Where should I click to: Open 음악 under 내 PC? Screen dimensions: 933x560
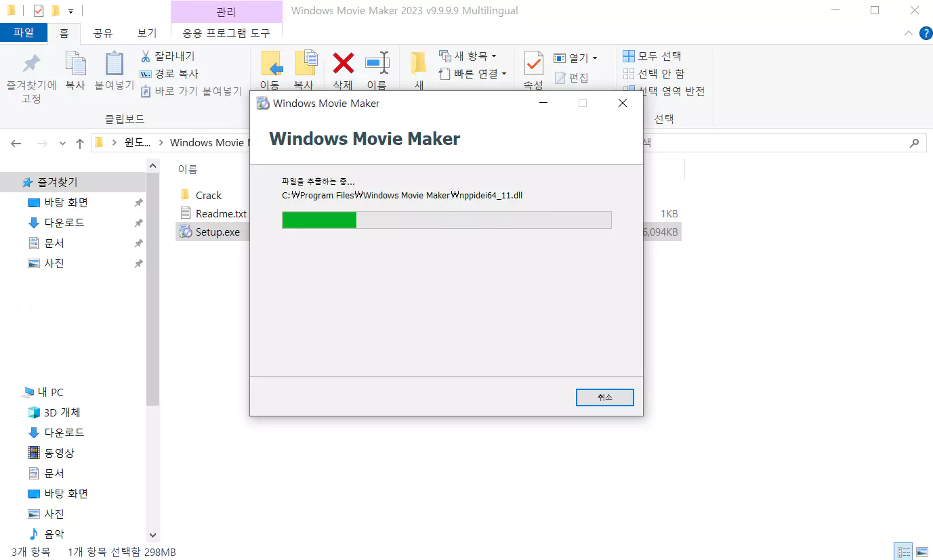tap(45, 534)
